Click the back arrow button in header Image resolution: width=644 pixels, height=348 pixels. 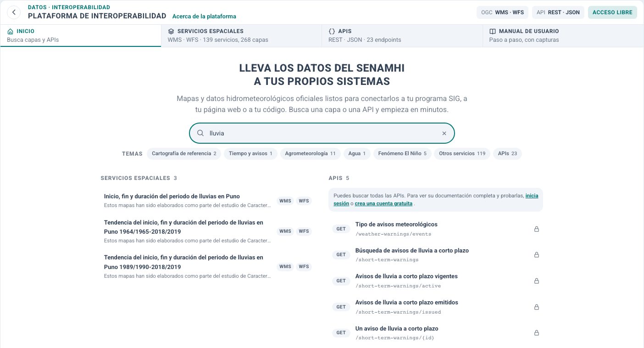tap(14, 12)
